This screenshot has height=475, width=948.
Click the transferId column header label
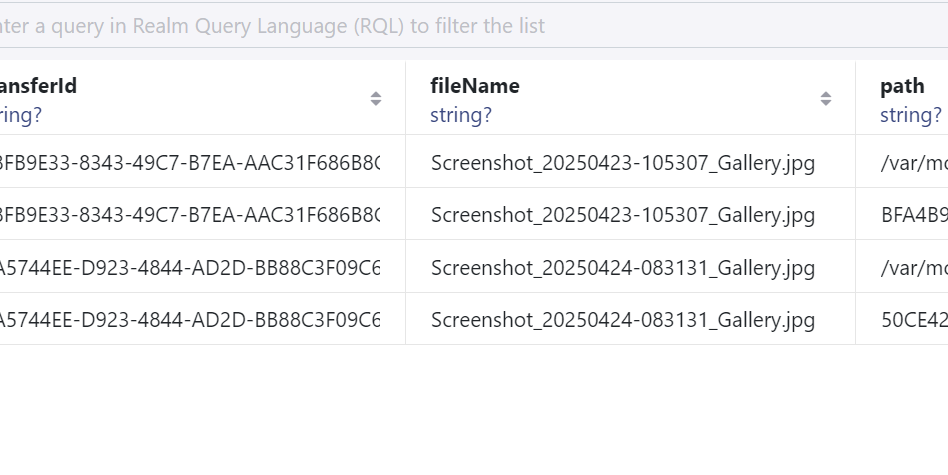(x=38, y=86)
